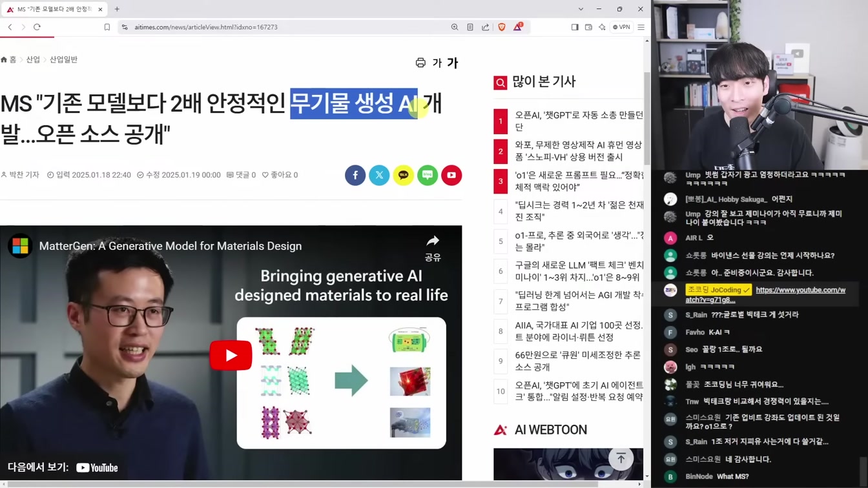Watch on YouTube via 다음에서 보기 link
The height and width of the screenshot is (488, 868).
(63, 467)
